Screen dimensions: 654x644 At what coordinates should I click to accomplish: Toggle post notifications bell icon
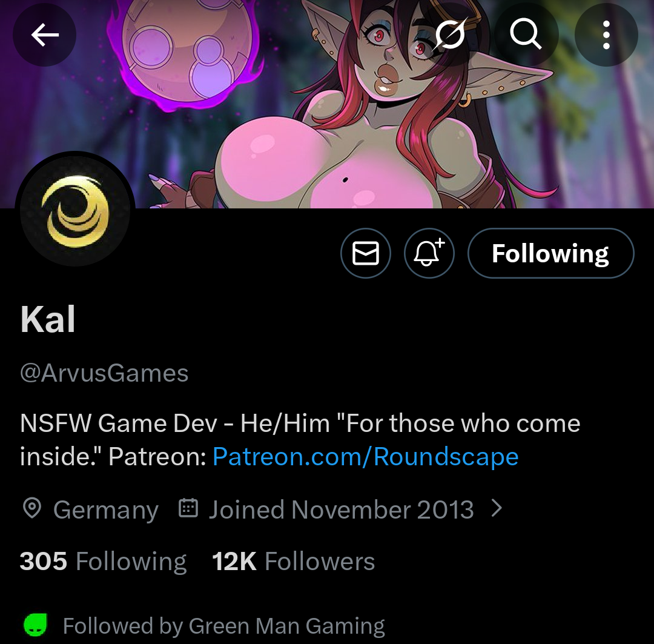[429, 253]
